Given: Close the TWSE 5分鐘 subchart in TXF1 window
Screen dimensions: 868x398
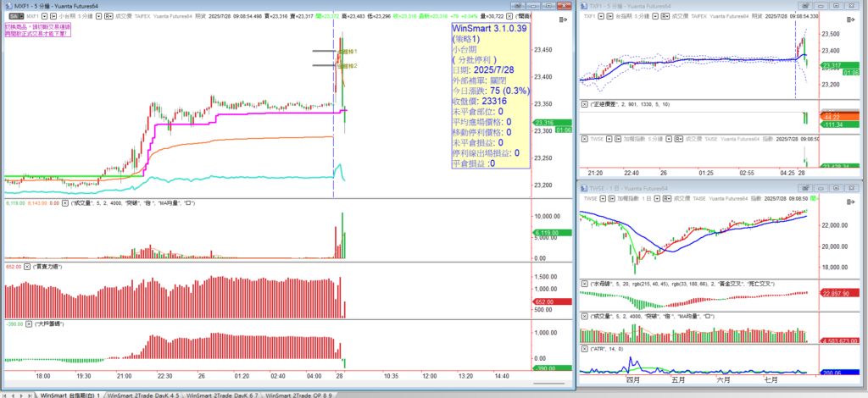Looking at the screenshot, I should [584, 139].
